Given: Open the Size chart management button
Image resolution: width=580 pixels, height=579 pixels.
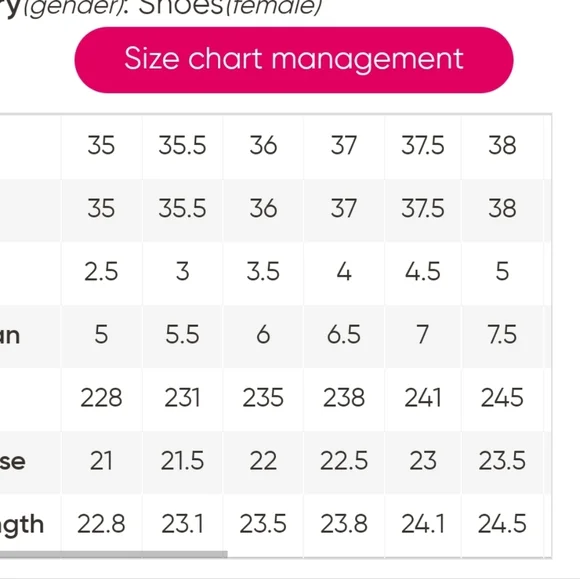Looking at the screenshot, I should 294,60.
